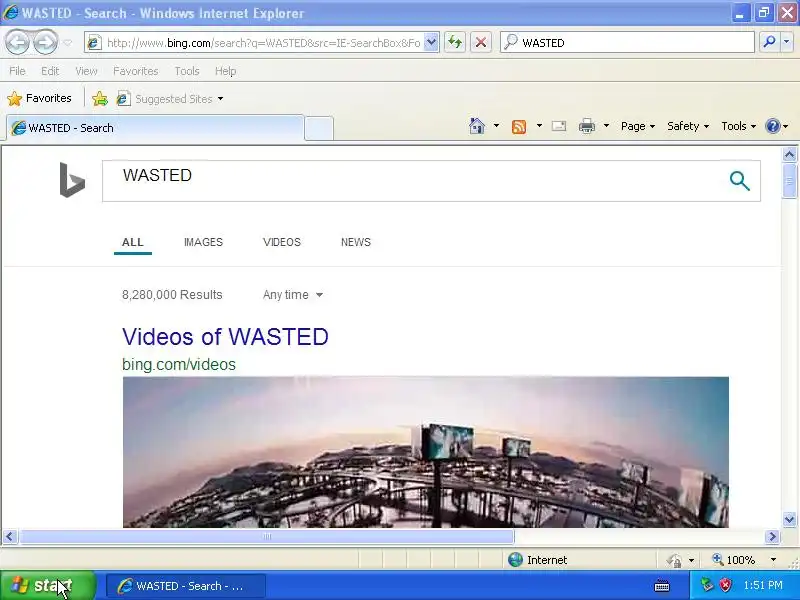Submit search with Bing magnifier icon
The width and height of the screenshot is (800, 600).
point(739,181)
